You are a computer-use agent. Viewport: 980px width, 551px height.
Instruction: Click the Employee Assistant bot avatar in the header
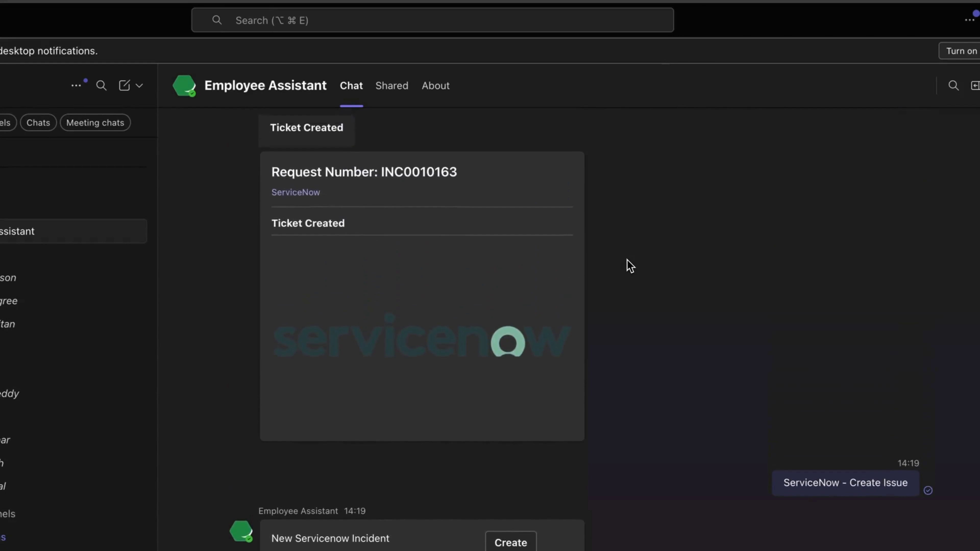coord(184,85)
